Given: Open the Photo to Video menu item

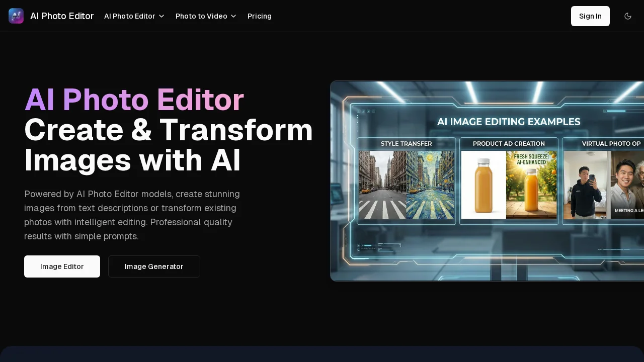Looking at the screenshot, I should [201, 16].
